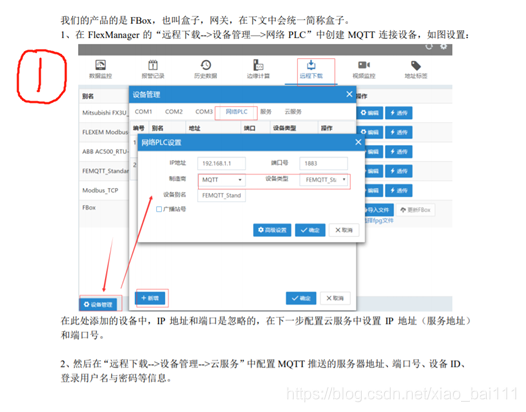Confirm with 确定 in 网络PLC设置 dialog
Viewport: 526px width, 412px height.
point(310,230)
